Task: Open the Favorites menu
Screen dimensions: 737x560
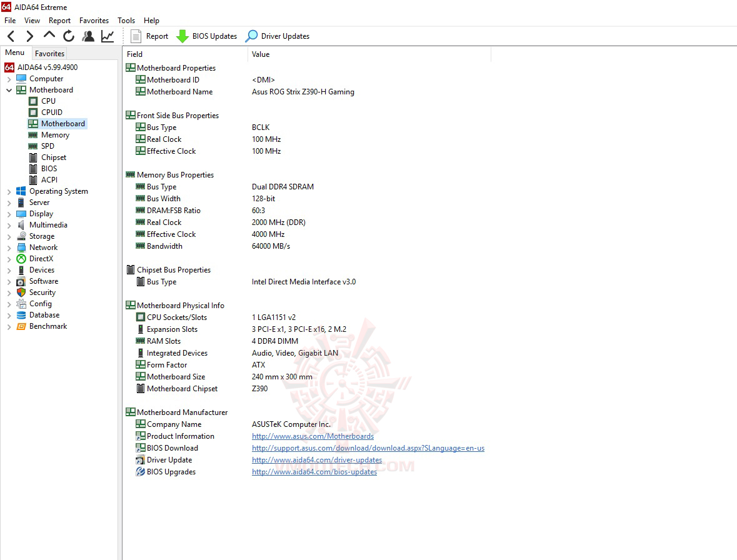Action: [x=94, y=21]
